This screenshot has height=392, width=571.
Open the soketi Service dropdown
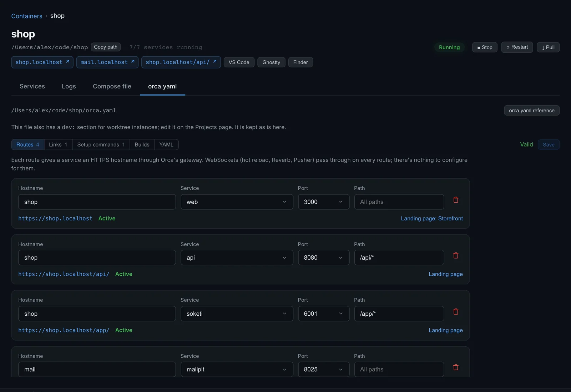237,314
